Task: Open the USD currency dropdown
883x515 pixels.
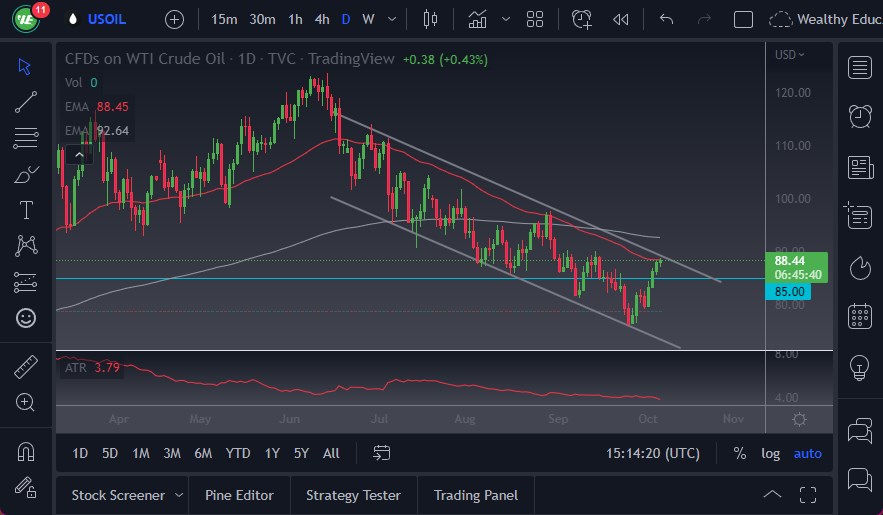Action: point(791,55)
